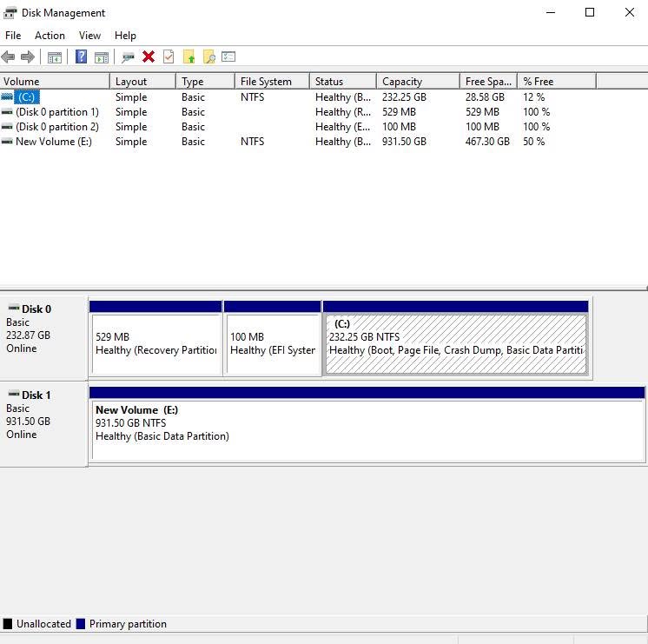Click the Disk 1 drive icon

14,394
